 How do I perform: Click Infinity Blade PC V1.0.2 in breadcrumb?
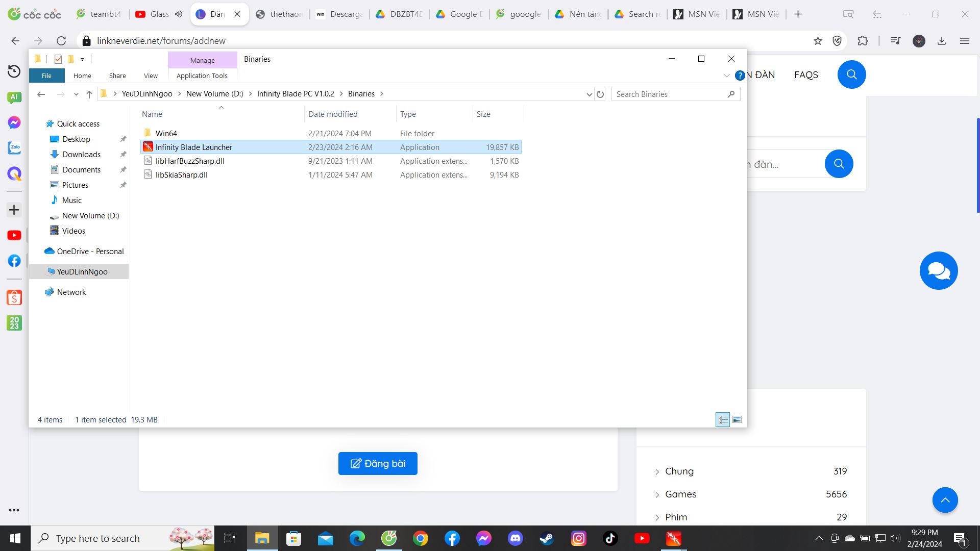296,94
